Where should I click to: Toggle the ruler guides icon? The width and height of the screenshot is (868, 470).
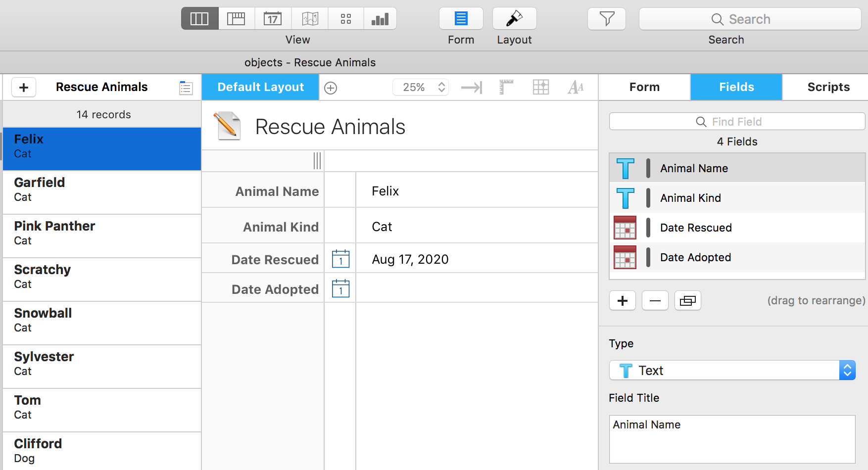tap(506, 88)
